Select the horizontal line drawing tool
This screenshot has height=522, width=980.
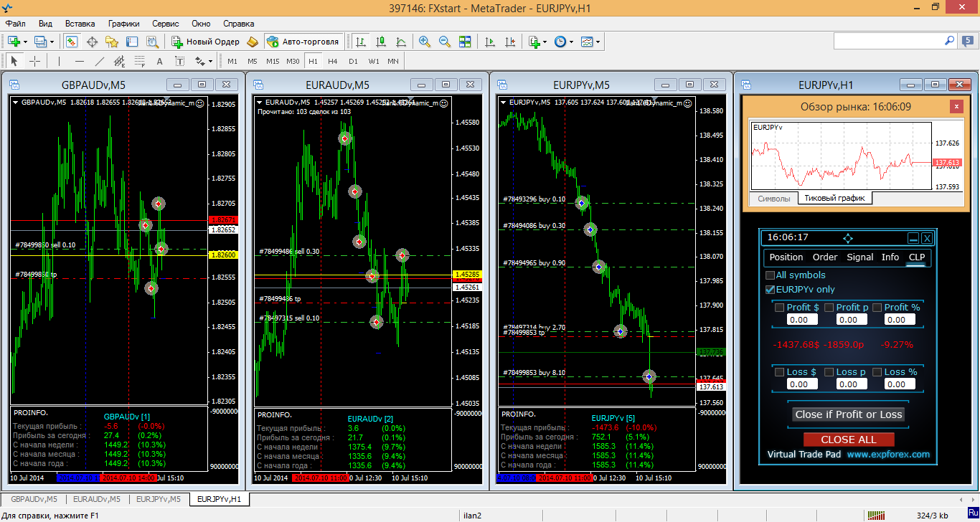click(79, 61)
